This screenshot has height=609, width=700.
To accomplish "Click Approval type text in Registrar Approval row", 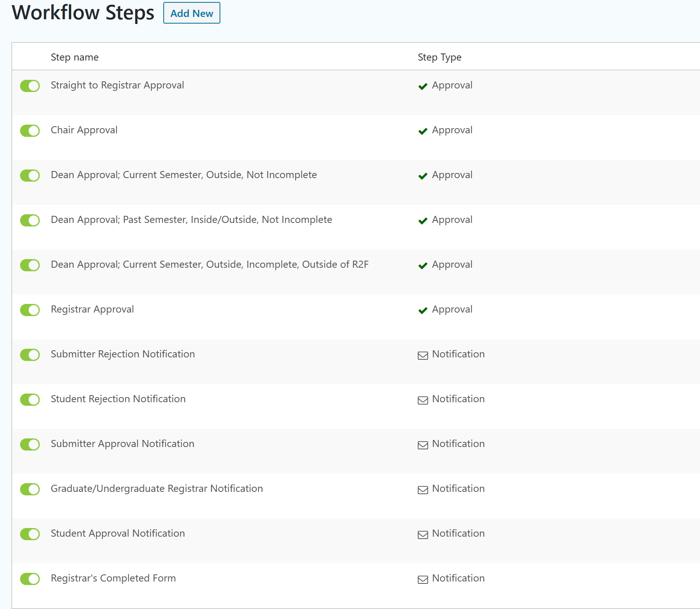I will [452, 309].
